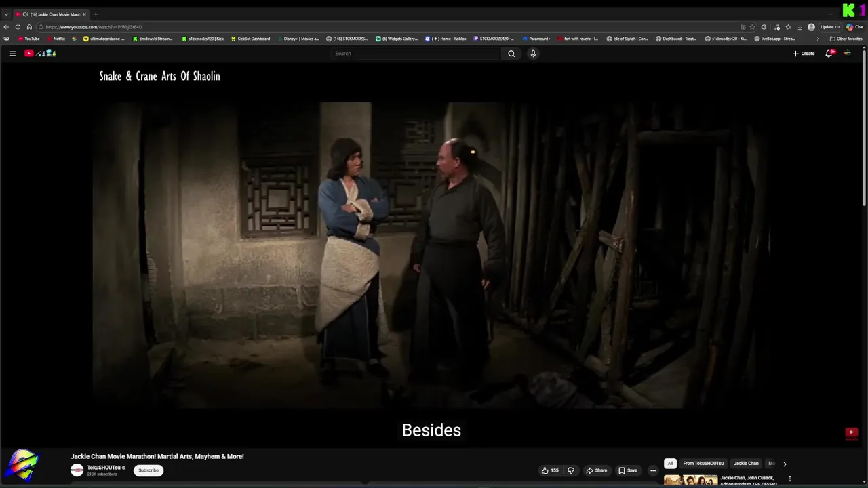
Task: Open livebot.app bookmark
Action: coord(774,39)
